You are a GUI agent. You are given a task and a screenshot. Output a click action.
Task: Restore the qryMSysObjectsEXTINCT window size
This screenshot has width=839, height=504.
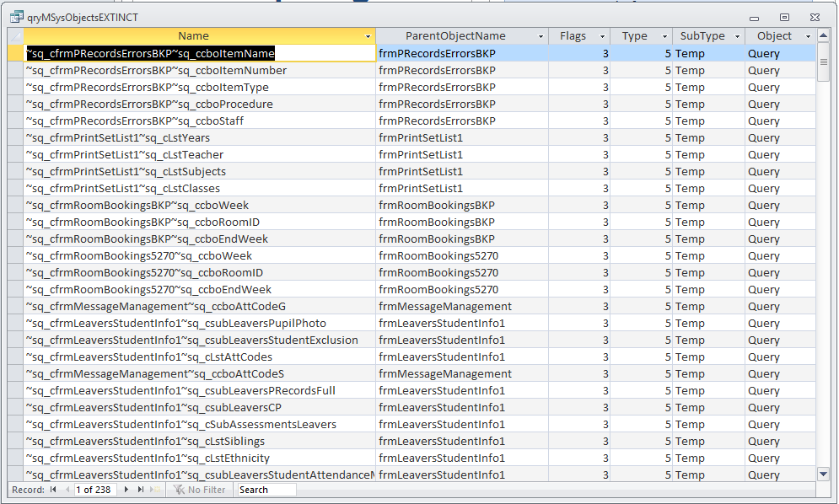tap(784, 18)
